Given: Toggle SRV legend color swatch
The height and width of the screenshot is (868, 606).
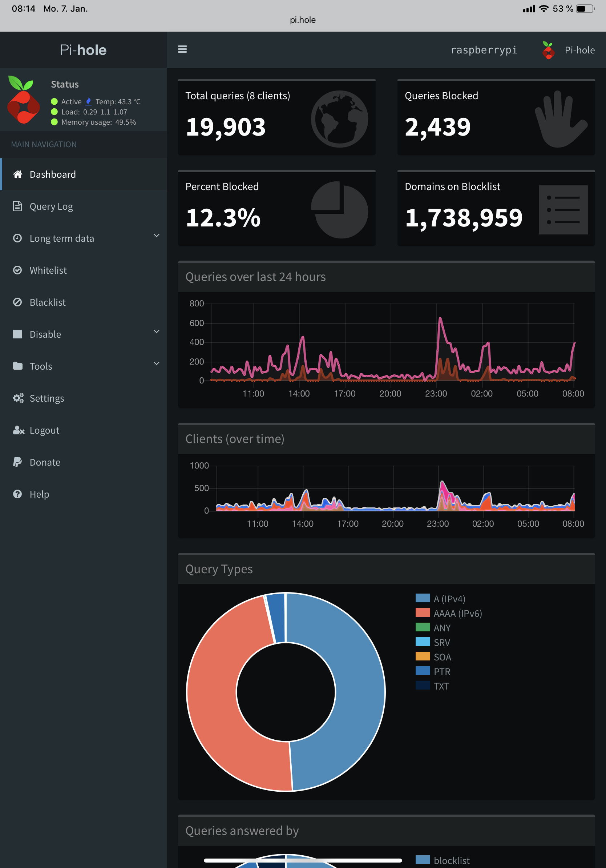Looking at the screenshot, I should tap(423, 642).
